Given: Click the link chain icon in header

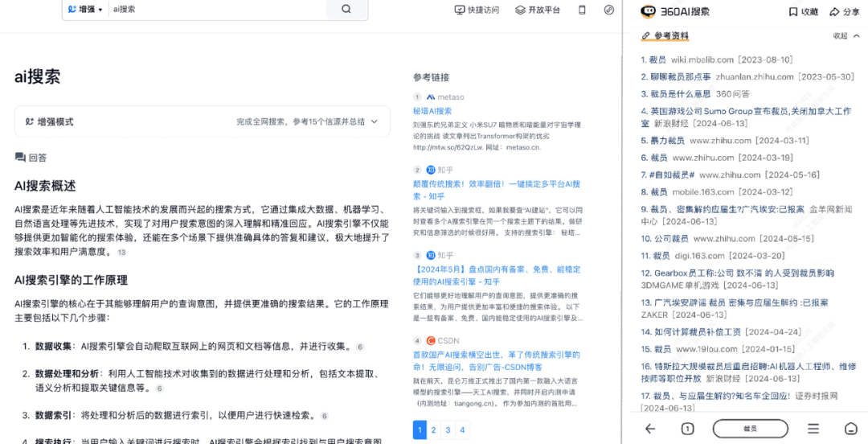Looking at the screenshot, I should click(x=609, y=10).
